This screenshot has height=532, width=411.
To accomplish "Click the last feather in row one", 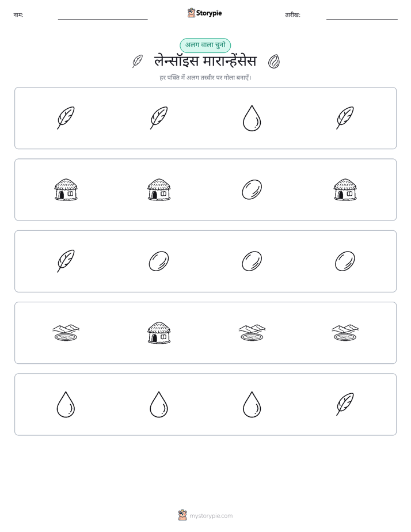I will 345,117.
